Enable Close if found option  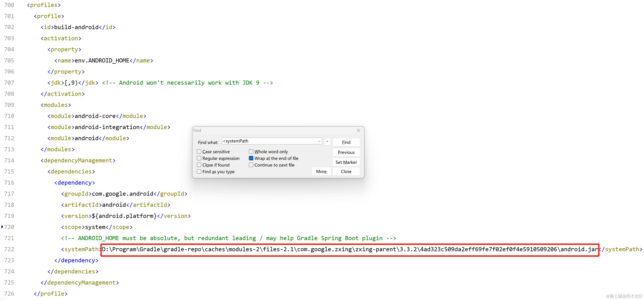[199, 165]
